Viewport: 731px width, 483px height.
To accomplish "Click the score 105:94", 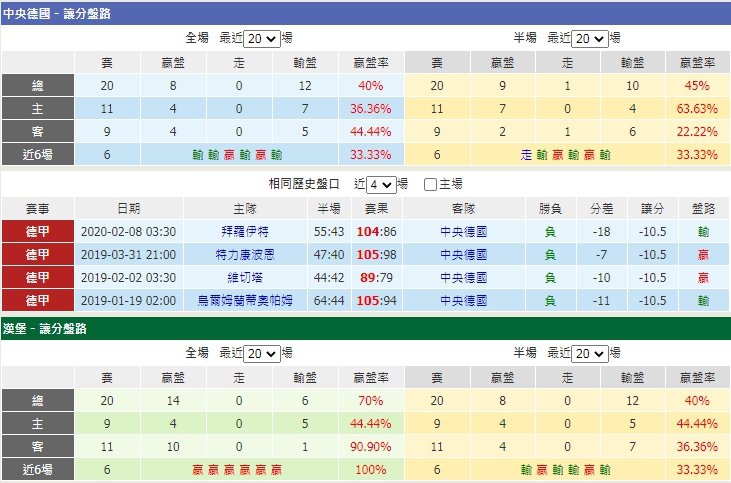I will (376, 300).
